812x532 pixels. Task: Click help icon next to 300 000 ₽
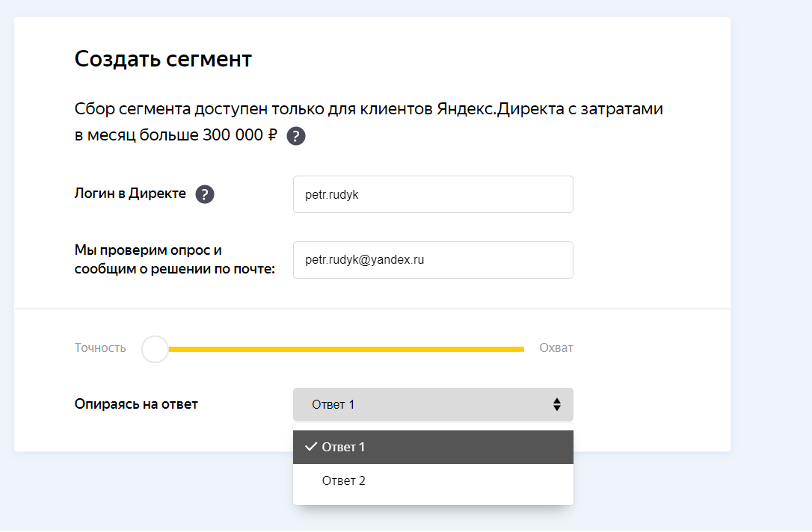296,136
